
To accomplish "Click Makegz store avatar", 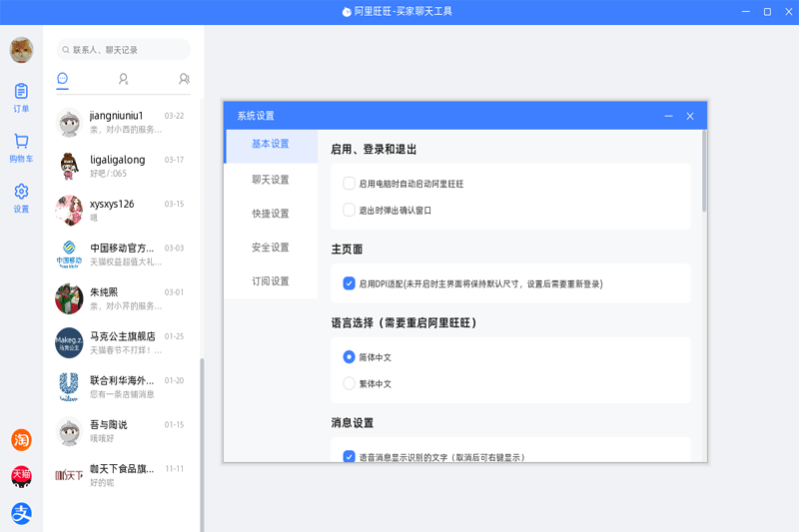I will pyautogui.click(x=69, y=342).
